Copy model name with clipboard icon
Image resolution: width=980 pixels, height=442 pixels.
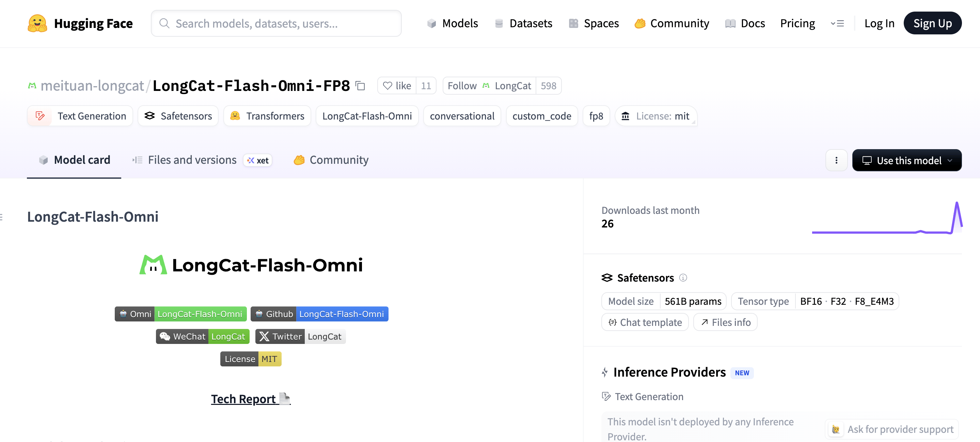tap(360, 86)
